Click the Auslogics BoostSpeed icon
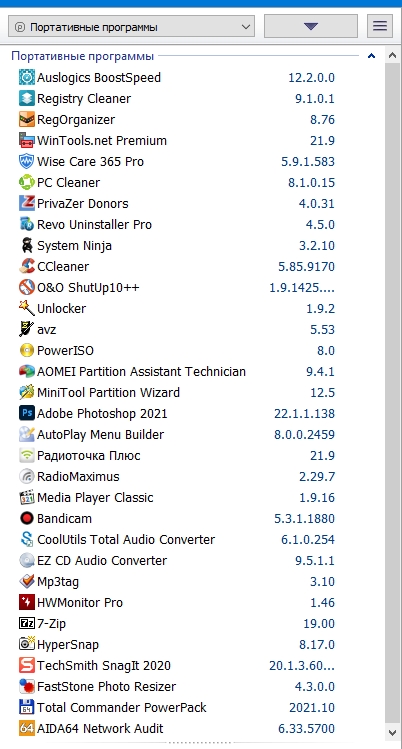Screen dimensions: 402x749 27,77
